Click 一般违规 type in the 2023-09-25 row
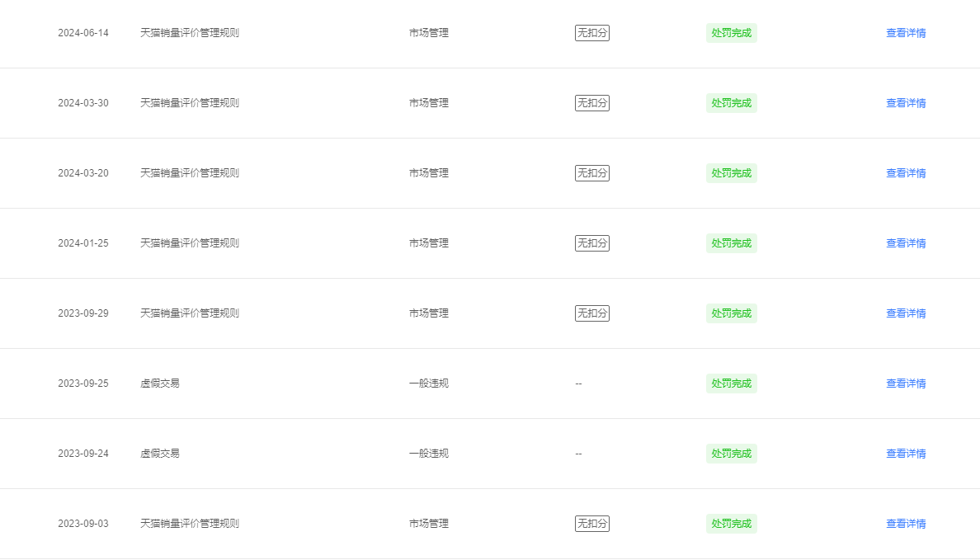Screen dimensions: 980x560 coord(429,384)
